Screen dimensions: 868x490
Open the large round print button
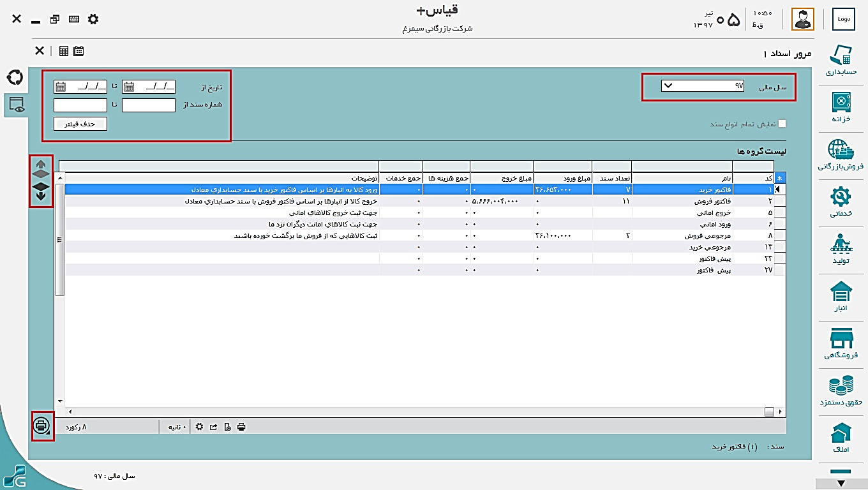pos(41,425)
